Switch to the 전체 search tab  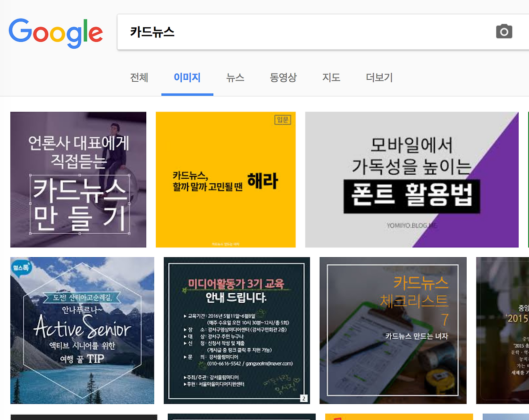[139, 78]
